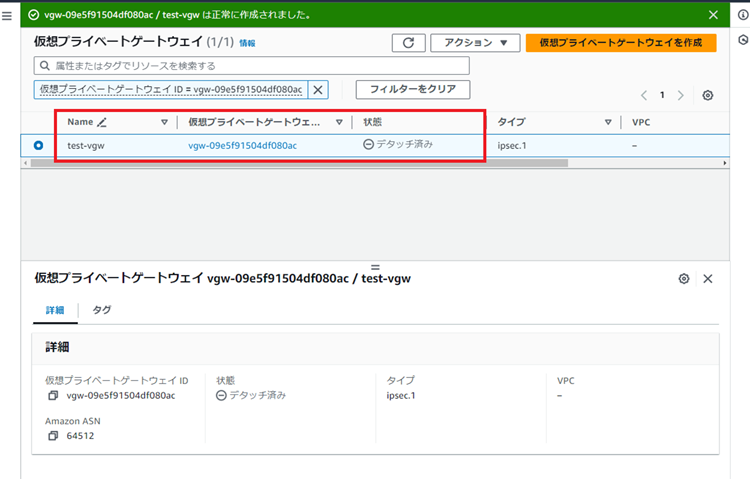The width and height of the screenshot is (750, 479).
Task: Open the hamburger navigation menu
Action: (x=8, y=17)
